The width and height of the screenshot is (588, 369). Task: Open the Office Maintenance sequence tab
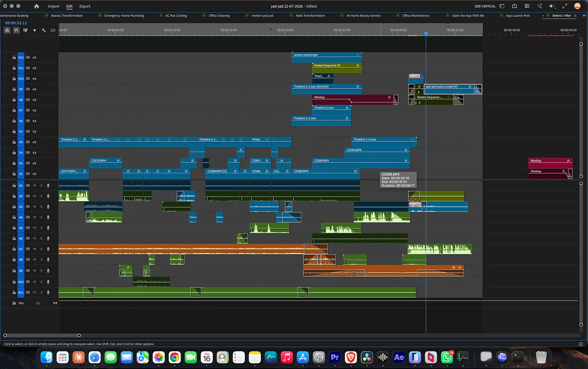point(416,16)
